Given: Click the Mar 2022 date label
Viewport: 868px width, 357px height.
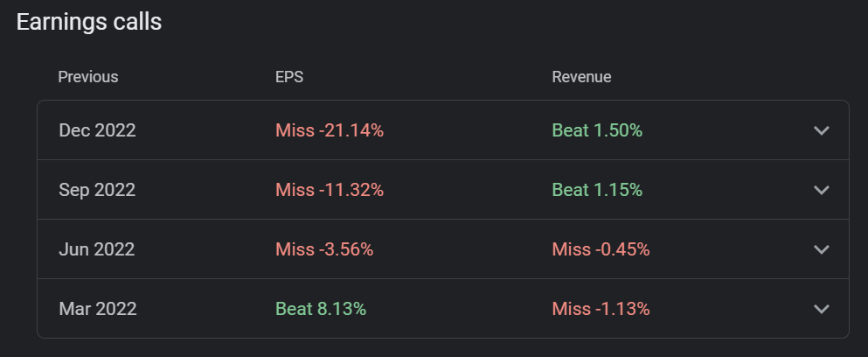Looking at the screenshot, I should (x=97, y=309).
